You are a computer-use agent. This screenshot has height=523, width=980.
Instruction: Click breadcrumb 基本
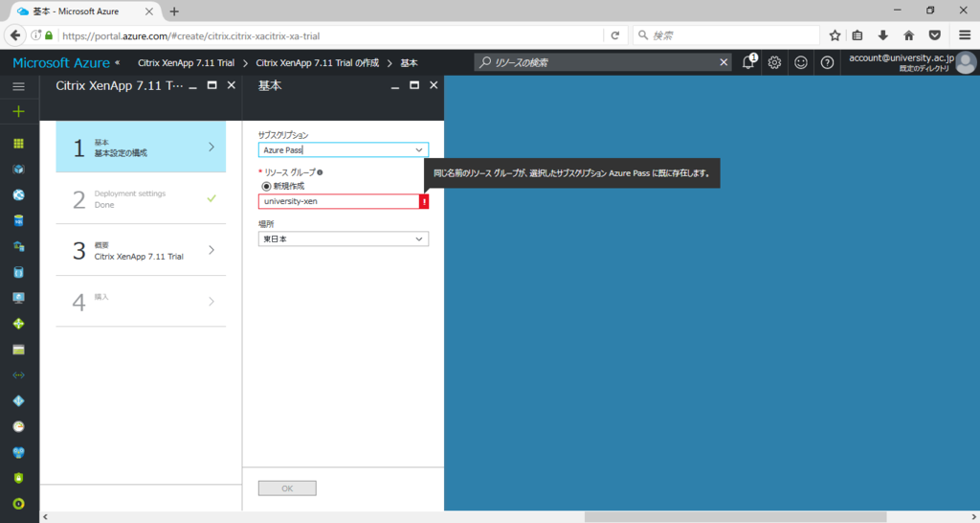click(409, 62)
